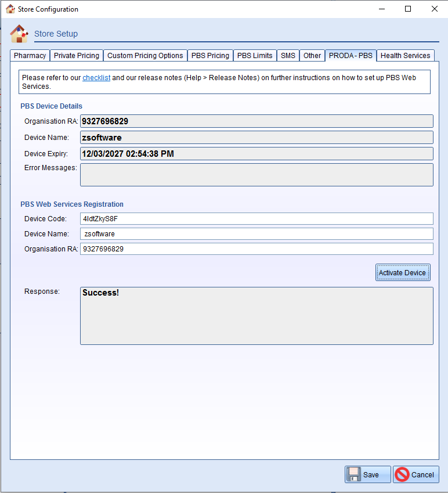The image size is (448, 493).
Task: Click the Save button with floppy disk icon
Action: (x=367, y=474)
